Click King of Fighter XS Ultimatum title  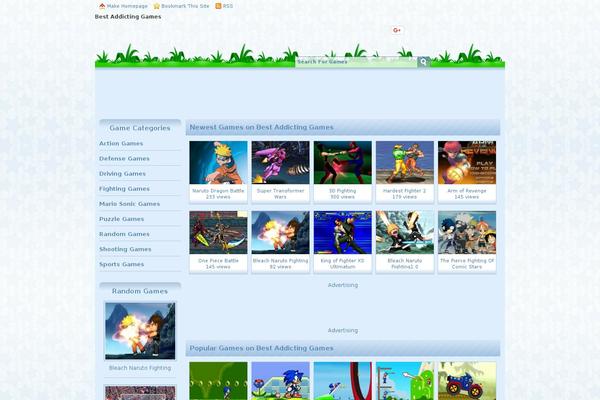[342, 263]
